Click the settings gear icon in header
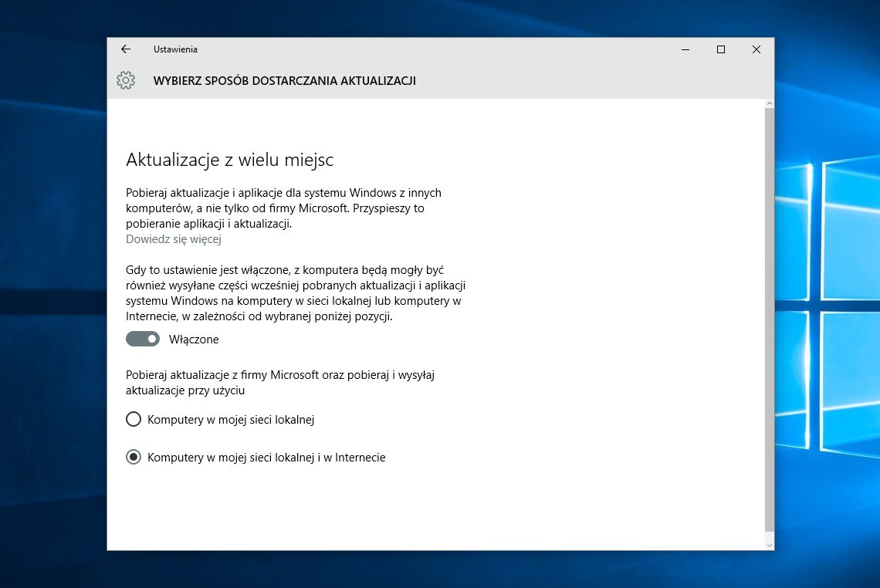The width and height of the screenshot is (880, 588). pos(126,80)
